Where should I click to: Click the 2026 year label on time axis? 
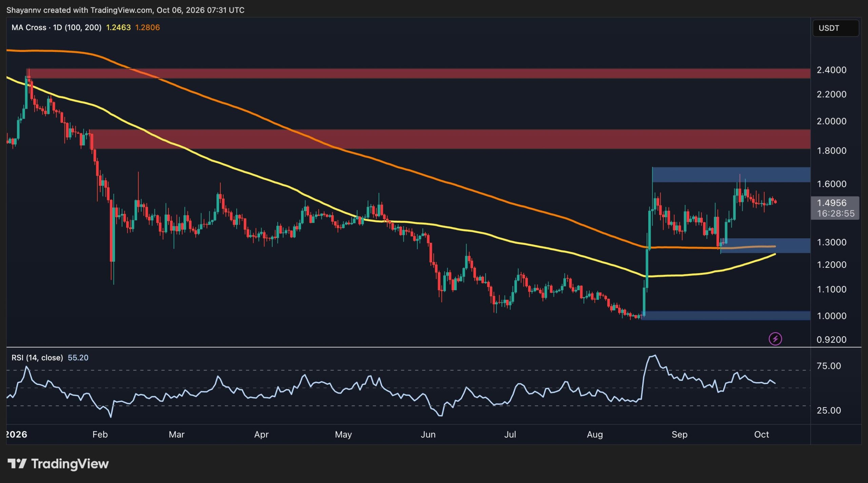[x=17, y=434]
